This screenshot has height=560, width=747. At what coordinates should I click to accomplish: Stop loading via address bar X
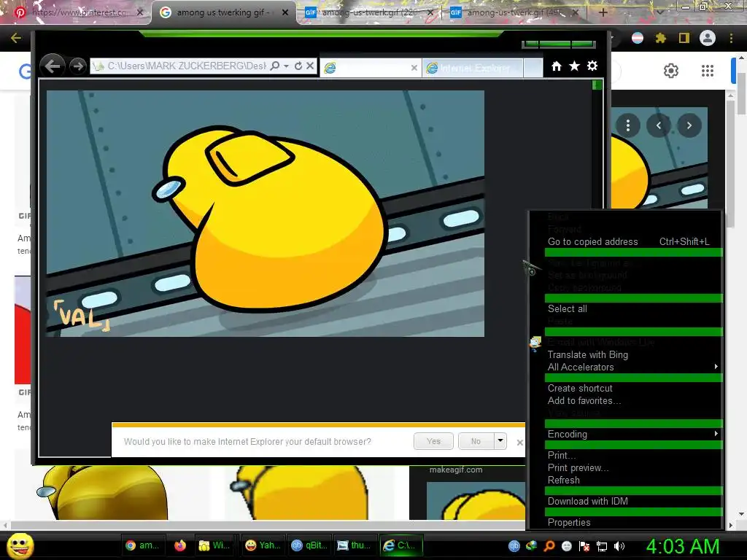309,66
